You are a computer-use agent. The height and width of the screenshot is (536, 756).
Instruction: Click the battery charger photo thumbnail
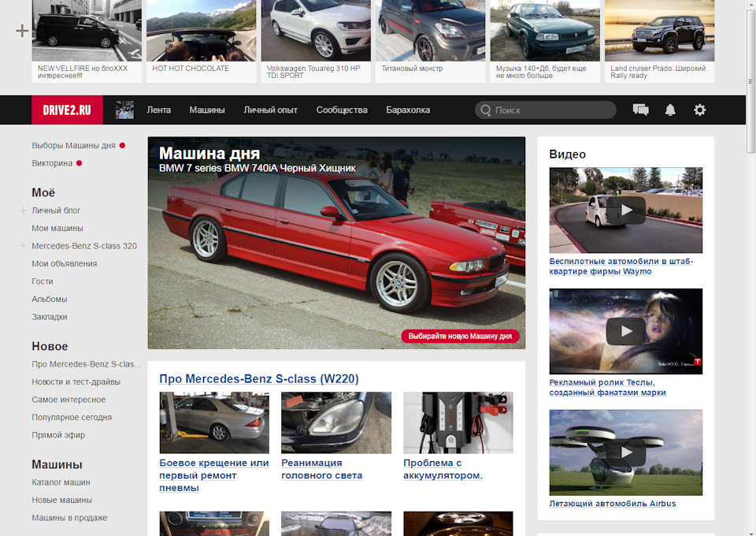458,422
